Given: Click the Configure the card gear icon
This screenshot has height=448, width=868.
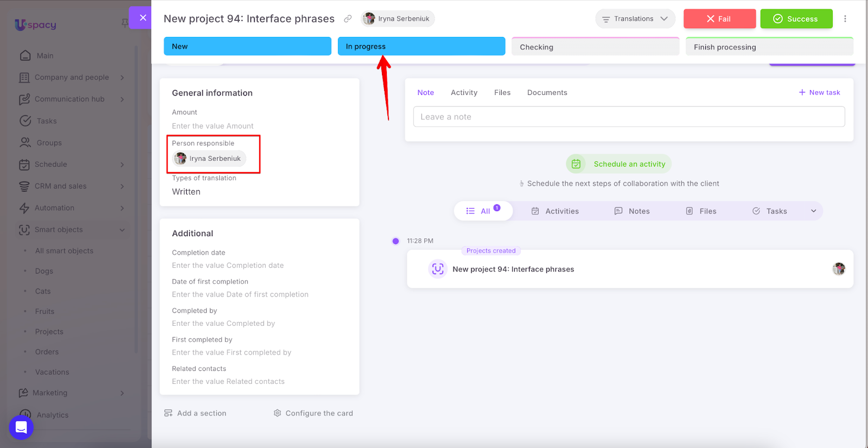Looking at the screenshot, I should 278,413.
